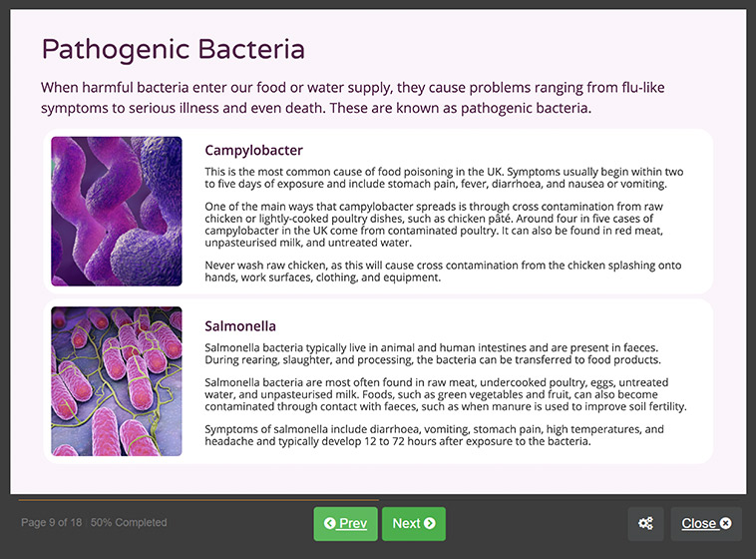Click the salmonella symptoms paragraph

tap(435, 435)
